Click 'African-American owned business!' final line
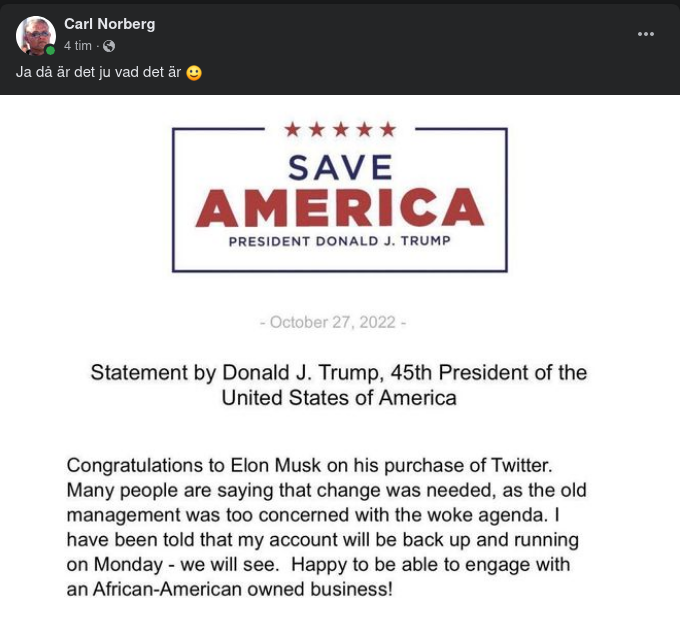680x637 pixels. [x=230, y=589]
